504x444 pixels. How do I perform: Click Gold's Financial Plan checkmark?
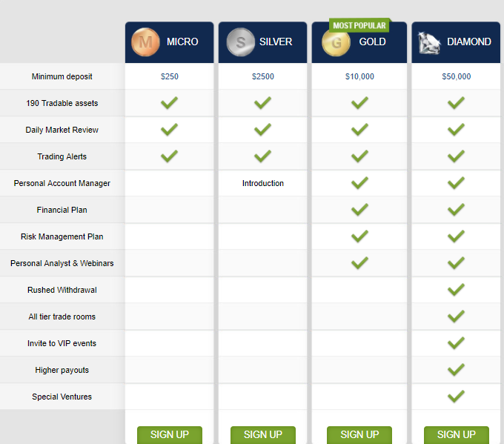click(x=359, y=210)
